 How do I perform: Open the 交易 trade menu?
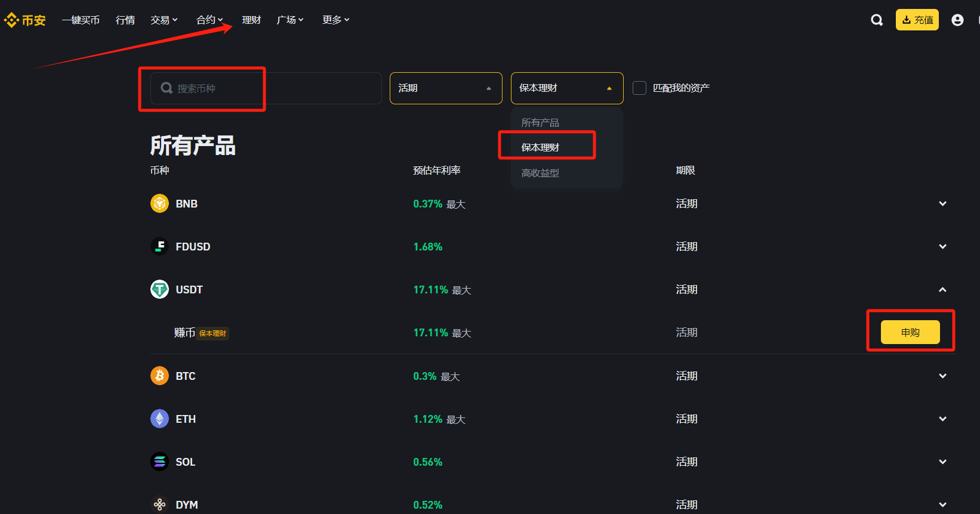click(x=164, y=20)
